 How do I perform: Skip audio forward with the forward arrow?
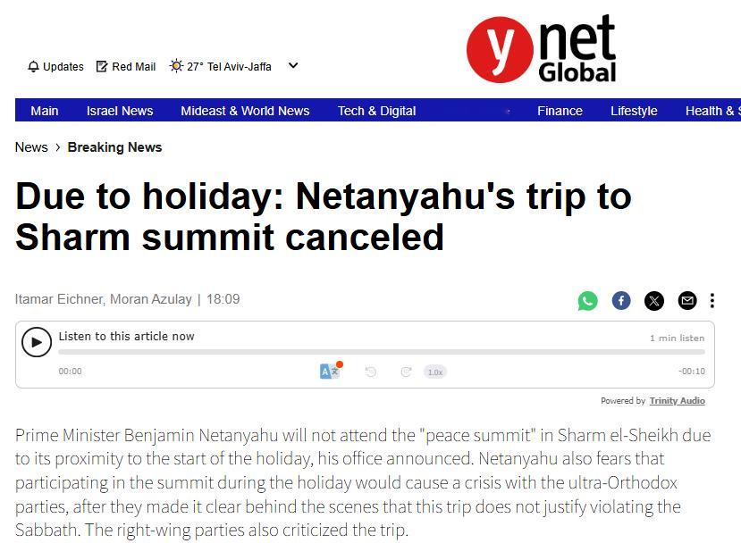point(406,372)
